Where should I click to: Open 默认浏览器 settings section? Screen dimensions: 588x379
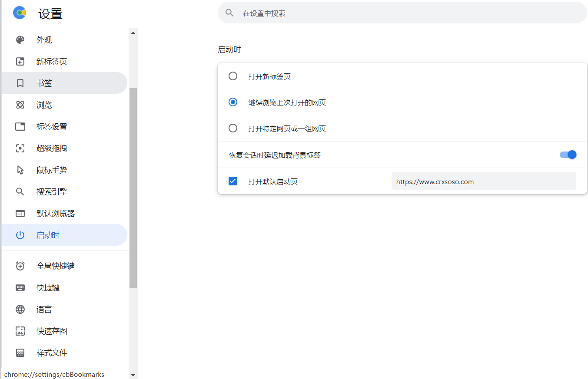(x=65, y=214)
